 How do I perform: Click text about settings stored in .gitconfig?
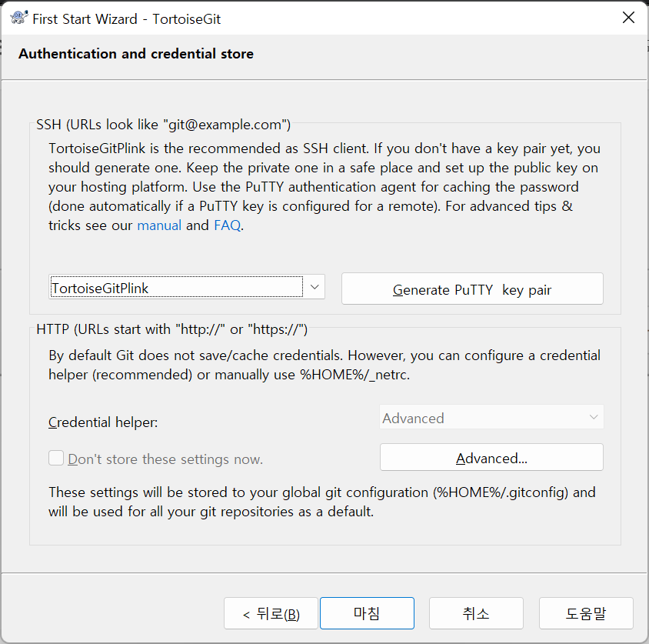coord(322,502)
